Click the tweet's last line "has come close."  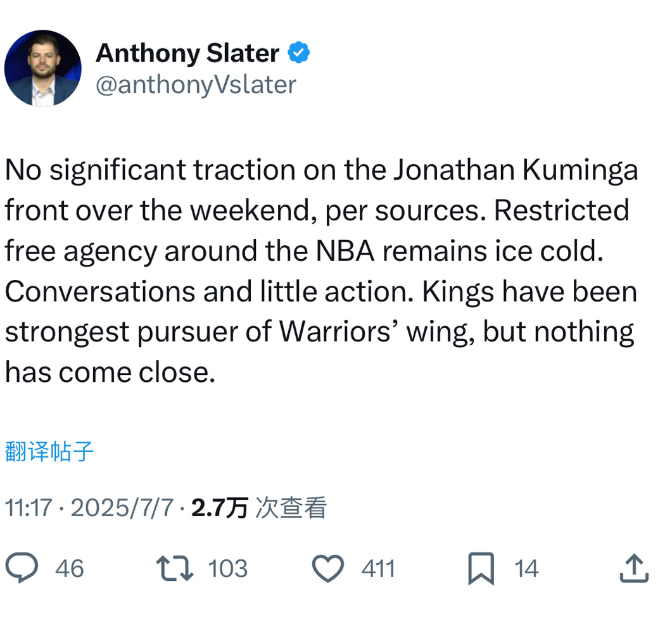(110, 372)
